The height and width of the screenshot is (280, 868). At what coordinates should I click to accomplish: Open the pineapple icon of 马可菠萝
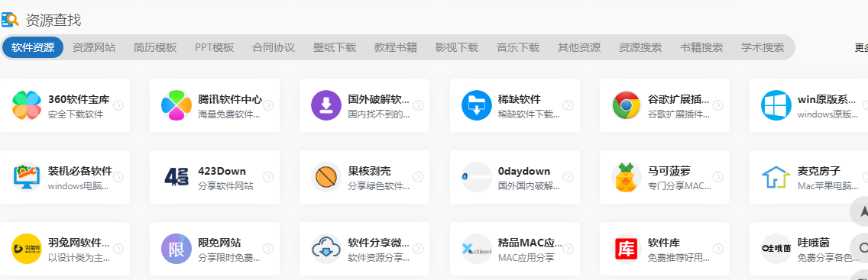click(627, 177)
